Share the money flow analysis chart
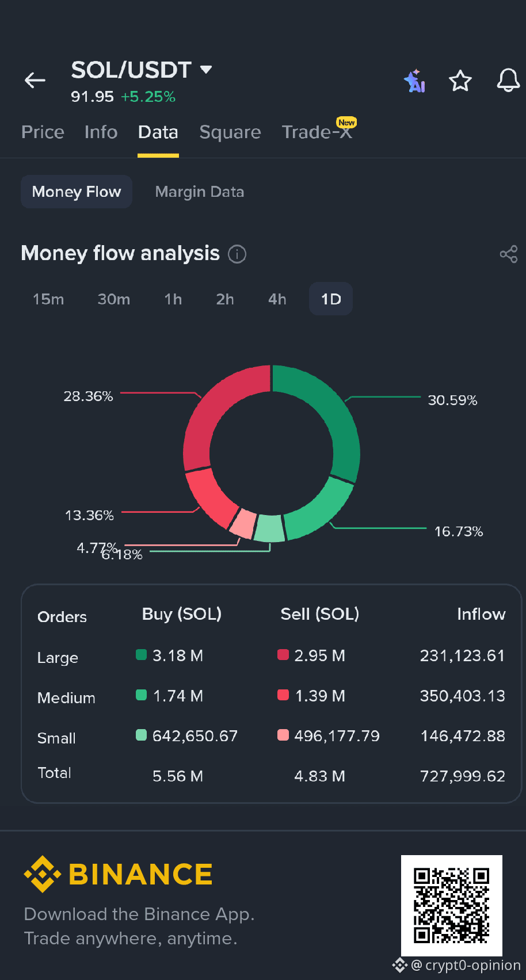 click(x=509, y=254)
